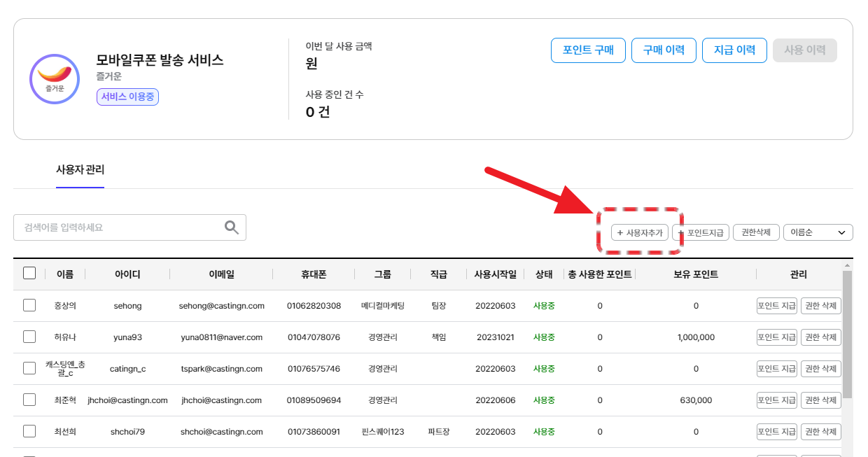Viewport: 868px width, 457px height.
Task: Open the 이름순 sort dropdown
Action: pos(818,232)
